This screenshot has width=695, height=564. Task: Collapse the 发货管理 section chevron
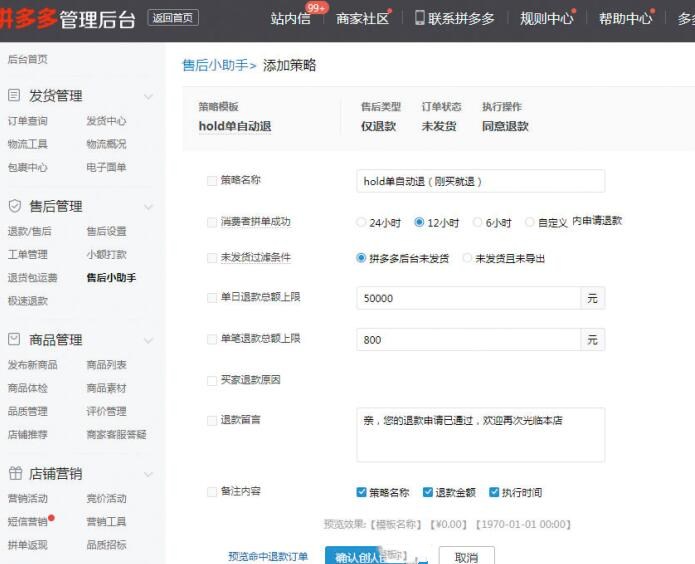[148, 96]
